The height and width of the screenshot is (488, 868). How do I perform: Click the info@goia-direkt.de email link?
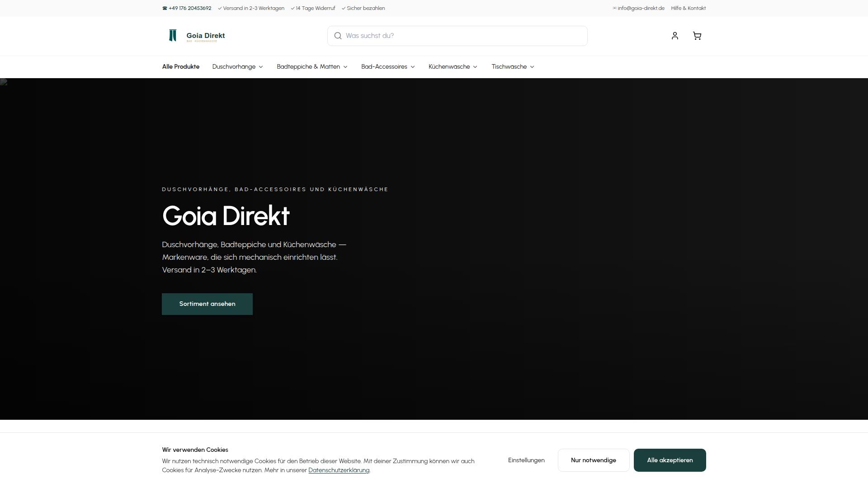(638, 8)
